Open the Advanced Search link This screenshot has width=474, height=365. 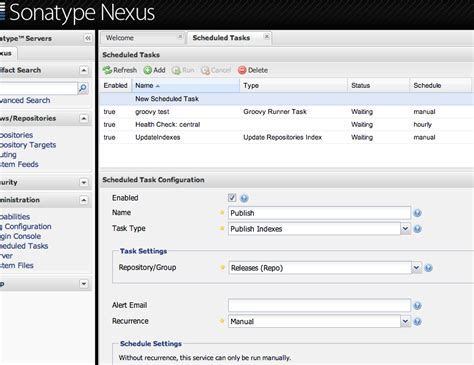pyautogui.click(x=25, y=100)
